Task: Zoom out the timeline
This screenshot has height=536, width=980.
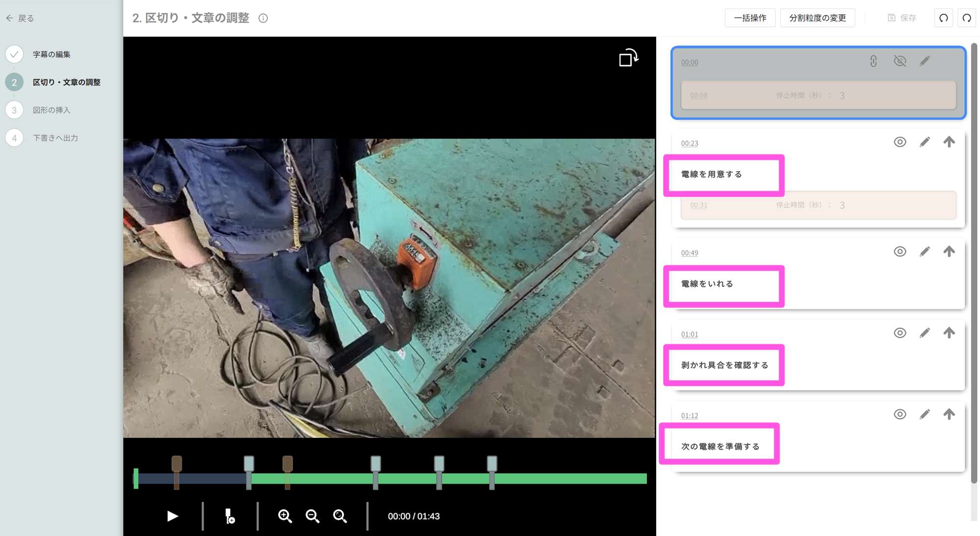Action: tap(312, 516)
